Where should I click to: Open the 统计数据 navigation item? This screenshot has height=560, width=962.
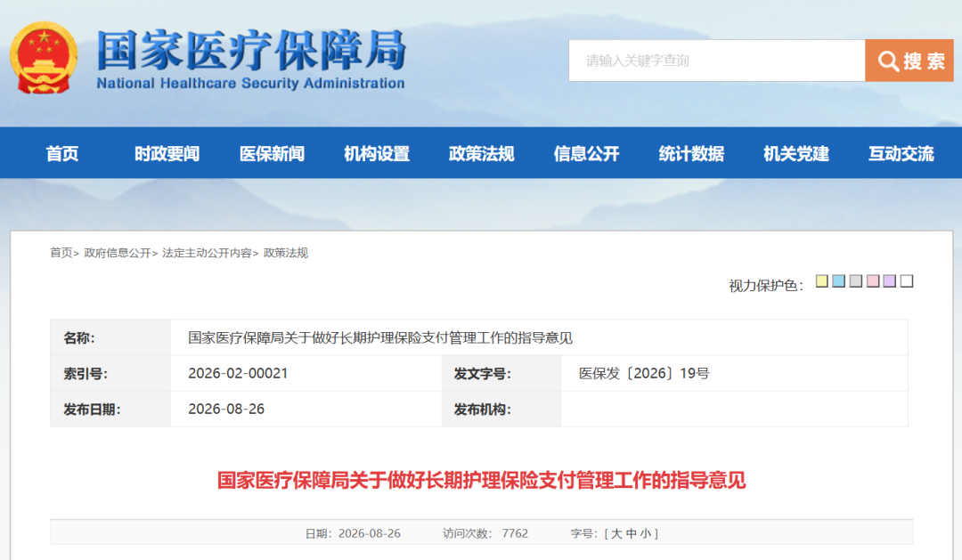tap(691, 153)
